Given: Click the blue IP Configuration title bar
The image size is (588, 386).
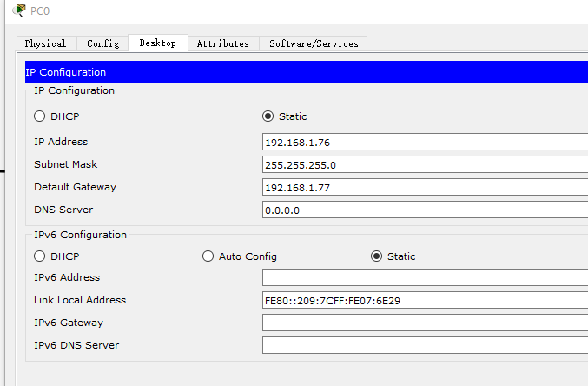Looking at the screenshot, I should point(304,72).
